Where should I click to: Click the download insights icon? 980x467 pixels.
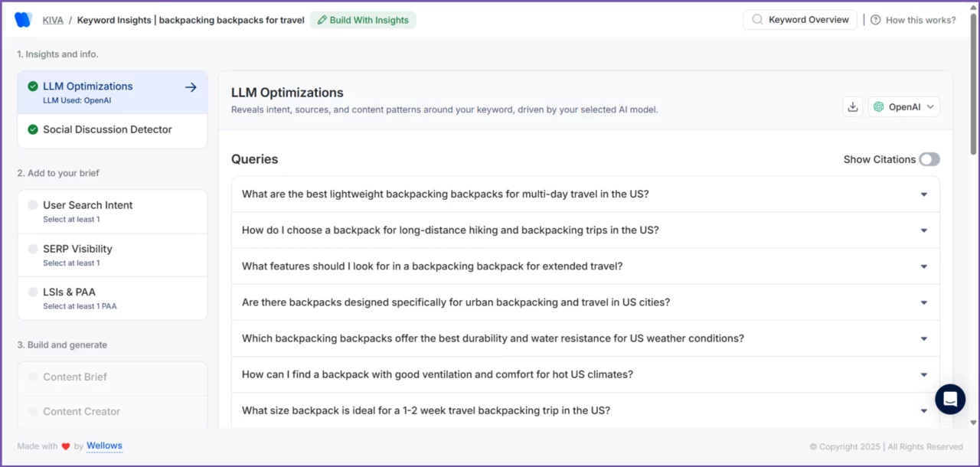(x=853, y=106)
